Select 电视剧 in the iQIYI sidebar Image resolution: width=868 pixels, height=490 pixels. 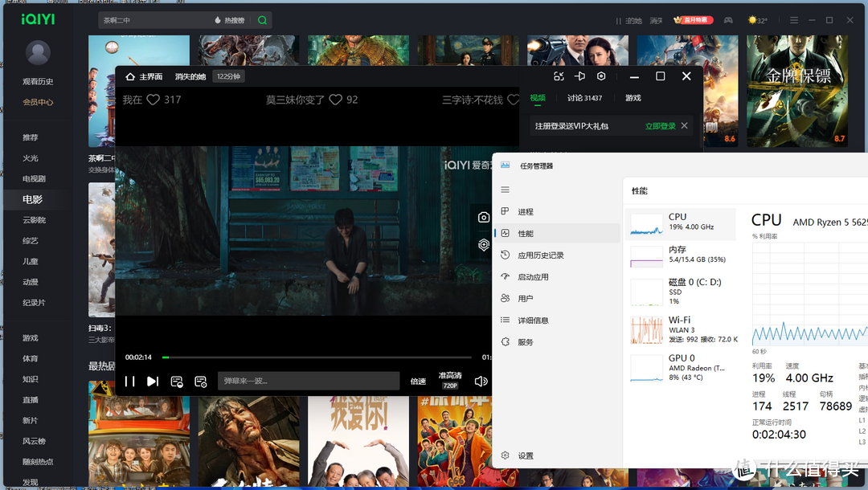[34, 178]
